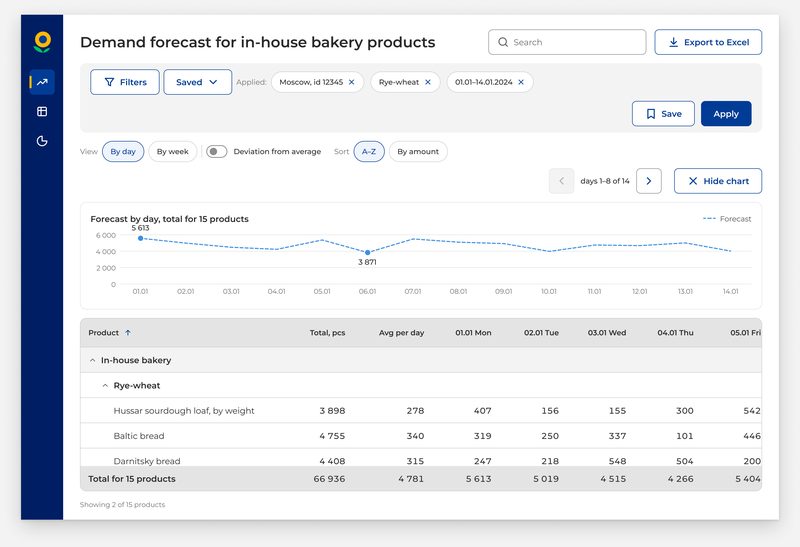
Task: Remove the Rye-wheat filter chip
Action: 428,82
